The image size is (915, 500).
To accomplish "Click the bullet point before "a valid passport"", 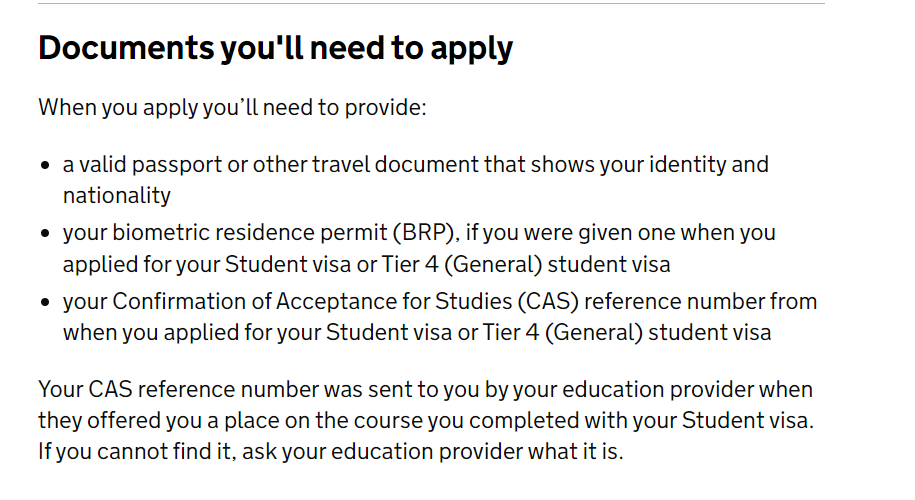I will [46, 165].
